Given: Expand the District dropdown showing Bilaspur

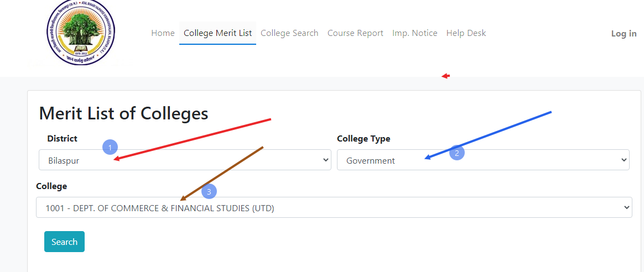Looking at the screenshot, I should coord(185,160).
